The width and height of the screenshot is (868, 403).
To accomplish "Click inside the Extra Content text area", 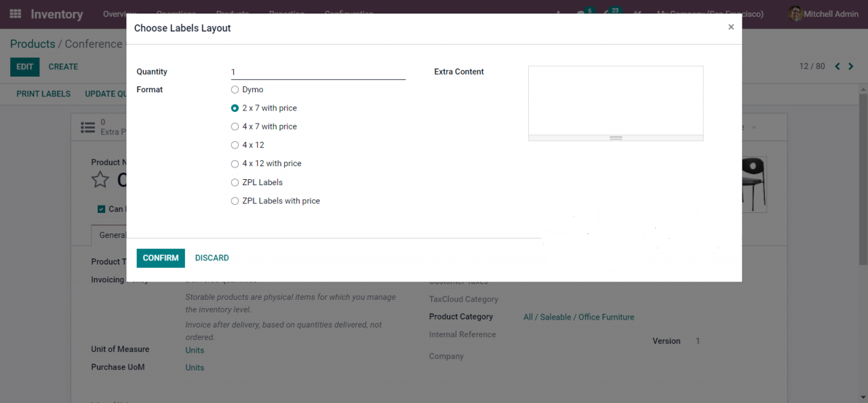I will tap(616, 100).
